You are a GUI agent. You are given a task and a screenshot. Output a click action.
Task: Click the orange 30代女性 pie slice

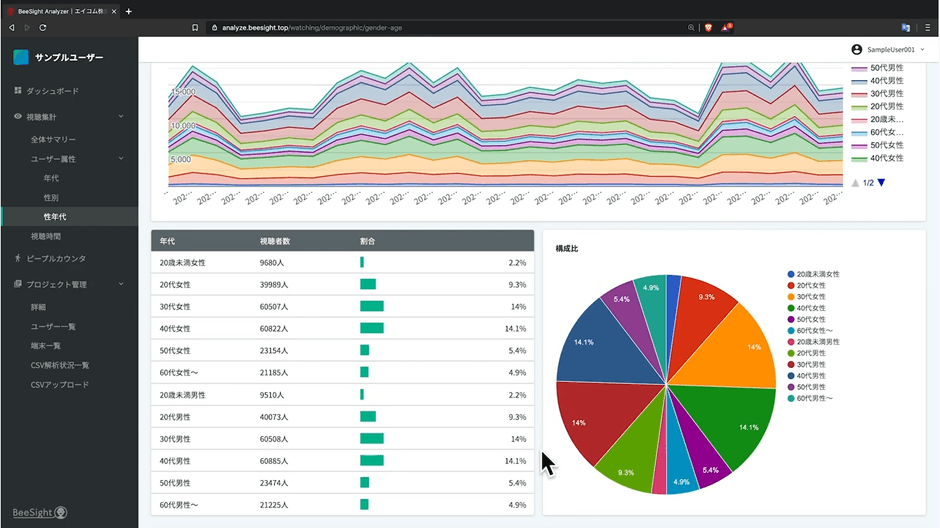[736, 345]
